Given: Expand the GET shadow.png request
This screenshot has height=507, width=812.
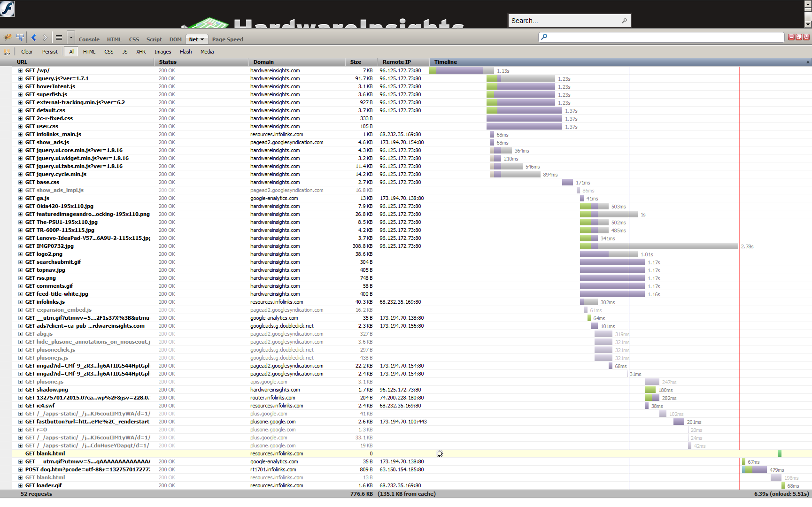Looking at the screenshot, I should [20, 390].
